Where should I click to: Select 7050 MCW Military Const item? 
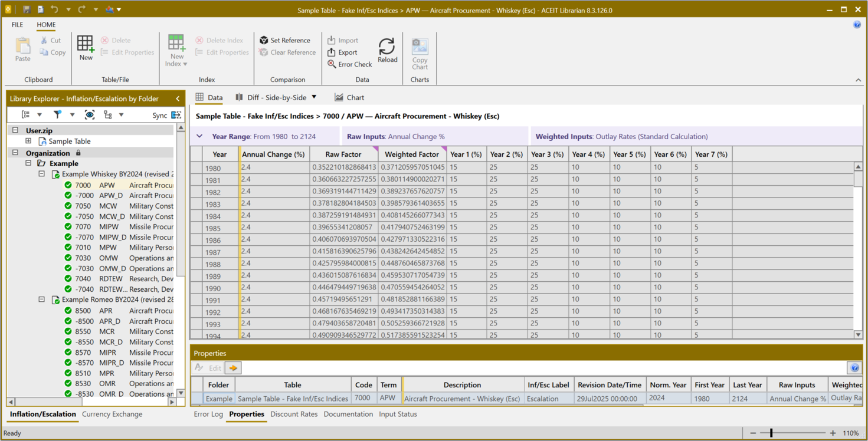[119, 206]
